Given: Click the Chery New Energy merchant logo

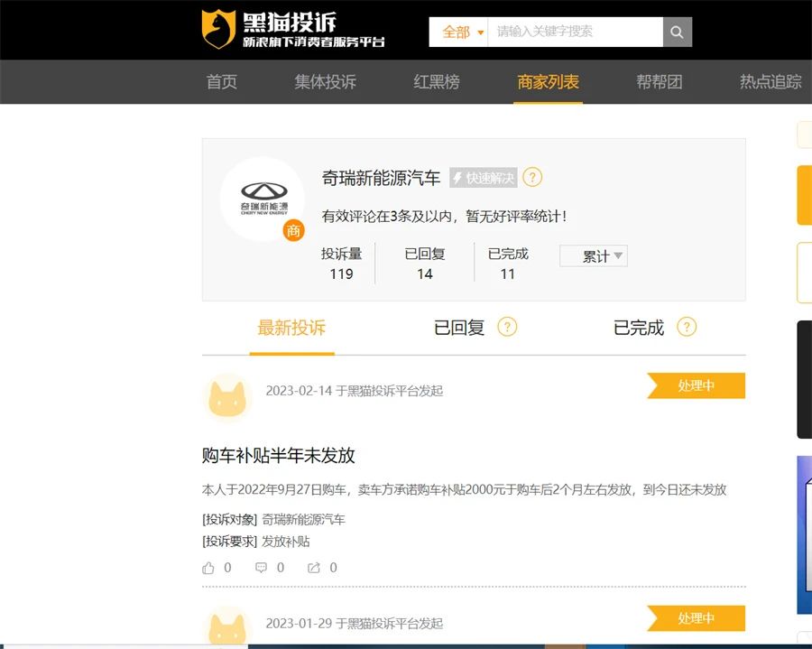Looking at the screenshot, I should [x=263, y=199].
